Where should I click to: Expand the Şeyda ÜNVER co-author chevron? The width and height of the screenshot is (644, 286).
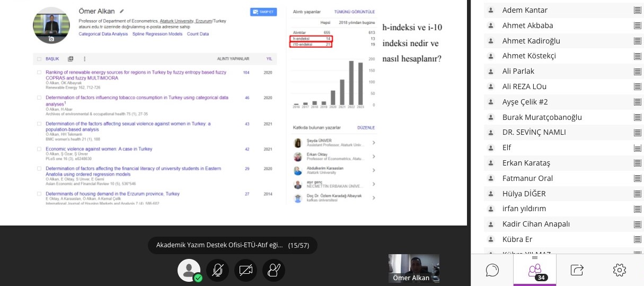click(374, 143)
